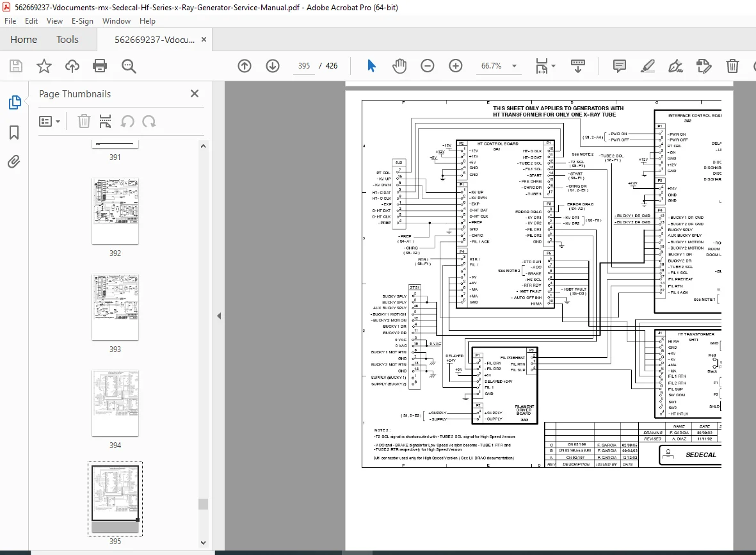
Task: Select page 395 thumbnail
Action: [115, 499]
